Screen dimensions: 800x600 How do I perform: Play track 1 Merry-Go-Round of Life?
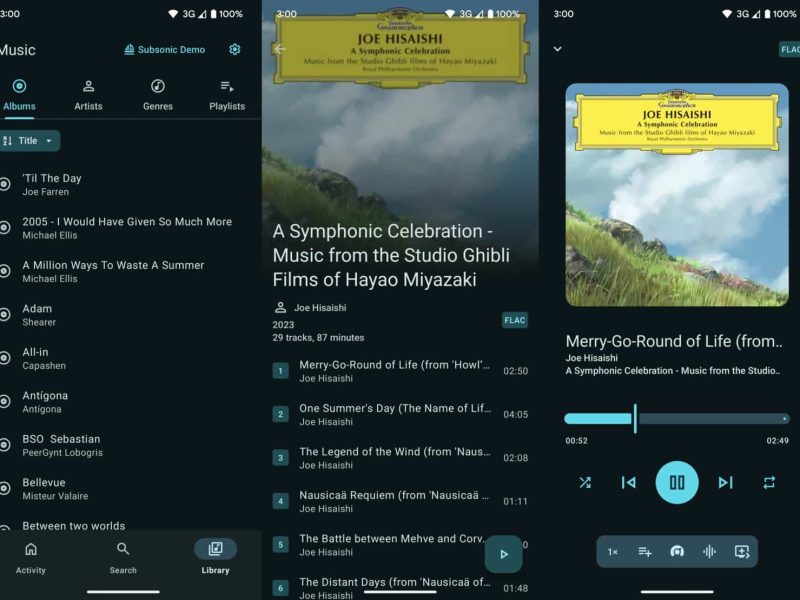[x=401, y=371]
